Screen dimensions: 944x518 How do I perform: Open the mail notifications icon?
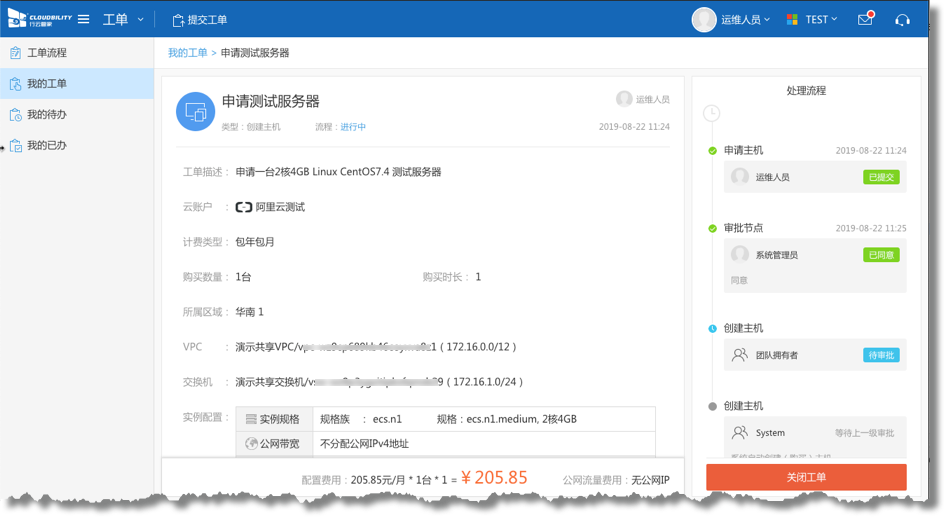coord(865,19)
